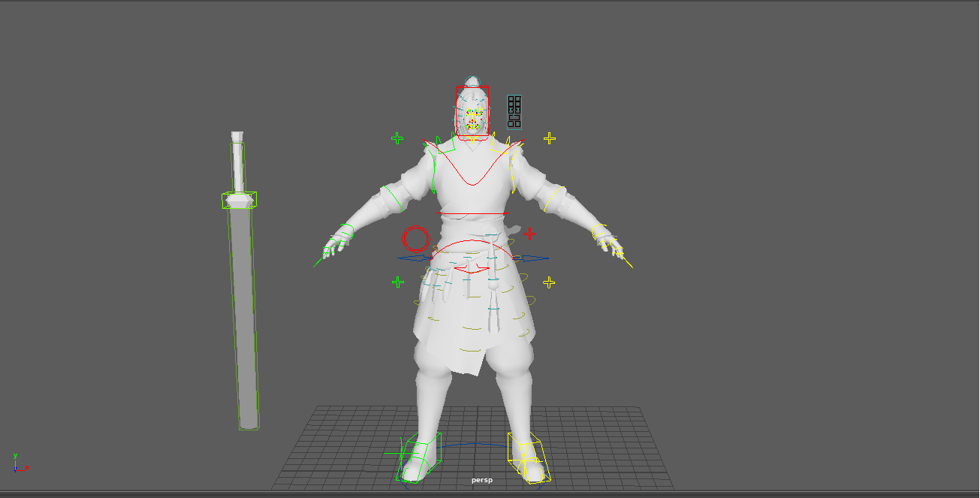Screen dimensions: 980x498
Task: Select the red horizontal waist control line
Action: (x=473, y=214)
